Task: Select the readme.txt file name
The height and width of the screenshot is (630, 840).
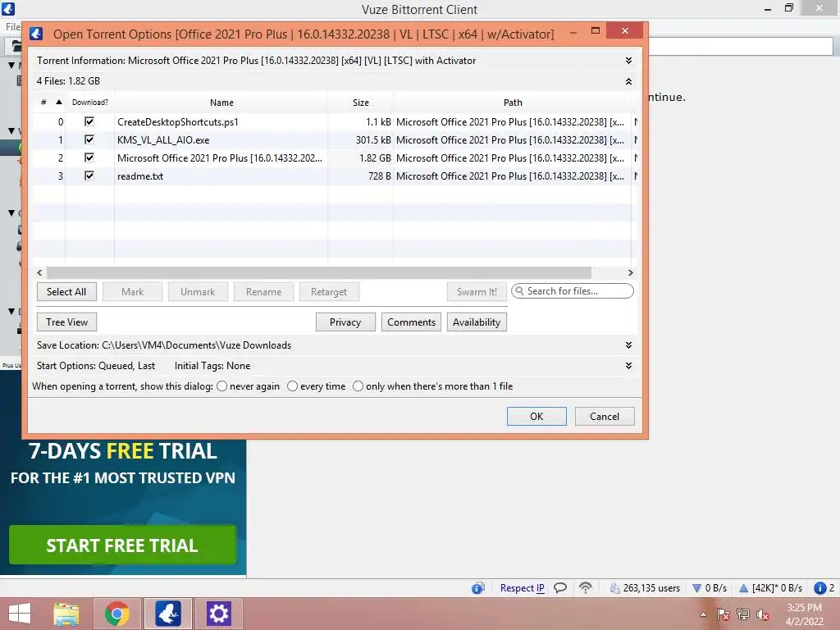Action: click(139, 176)
